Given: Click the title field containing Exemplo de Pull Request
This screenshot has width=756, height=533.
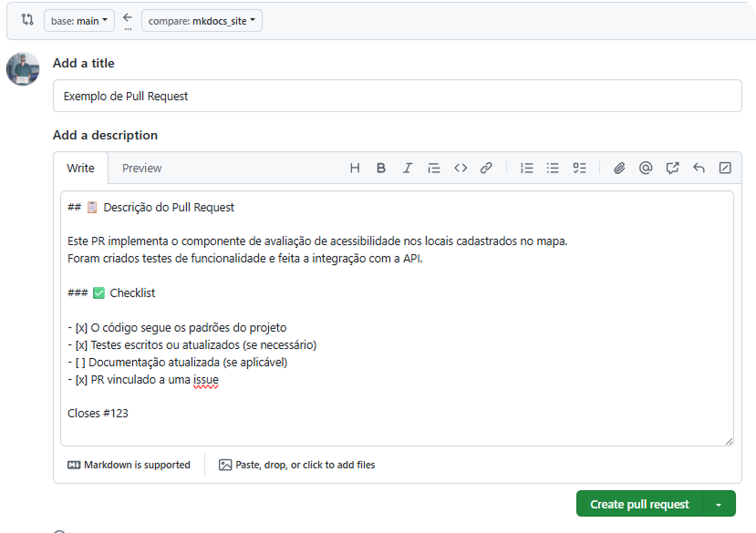Looking at the screenshot, I should 398,96.
